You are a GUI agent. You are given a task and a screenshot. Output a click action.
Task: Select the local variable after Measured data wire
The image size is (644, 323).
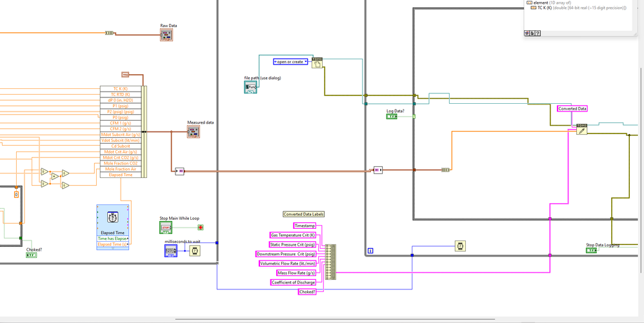click(180, 171)
